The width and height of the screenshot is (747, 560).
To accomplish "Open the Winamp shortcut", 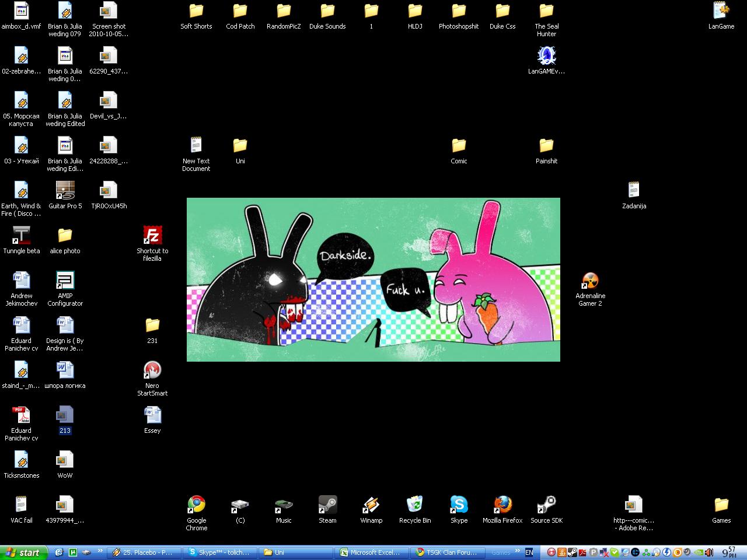I will (371, 505).
